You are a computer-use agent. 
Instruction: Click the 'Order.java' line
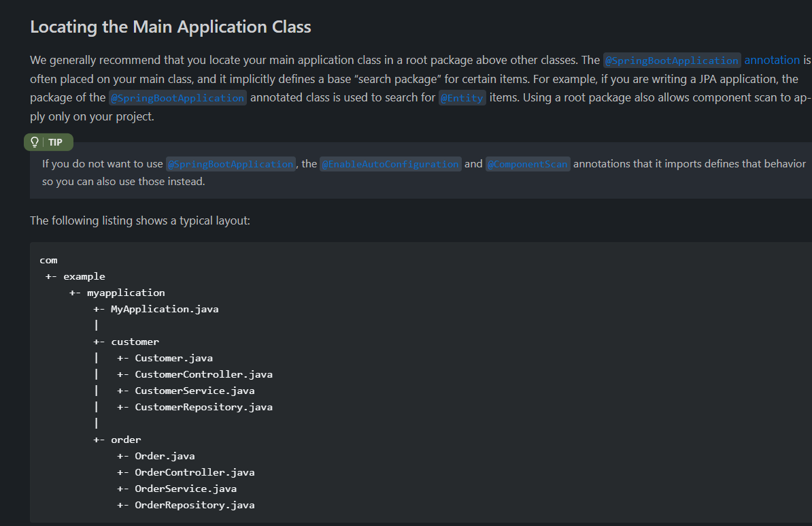165,456
